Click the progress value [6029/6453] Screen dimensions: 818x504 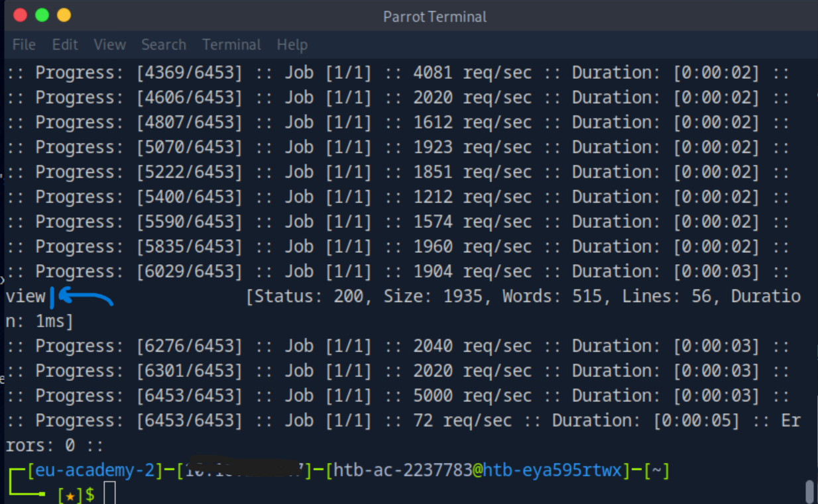tap(190, 272)
